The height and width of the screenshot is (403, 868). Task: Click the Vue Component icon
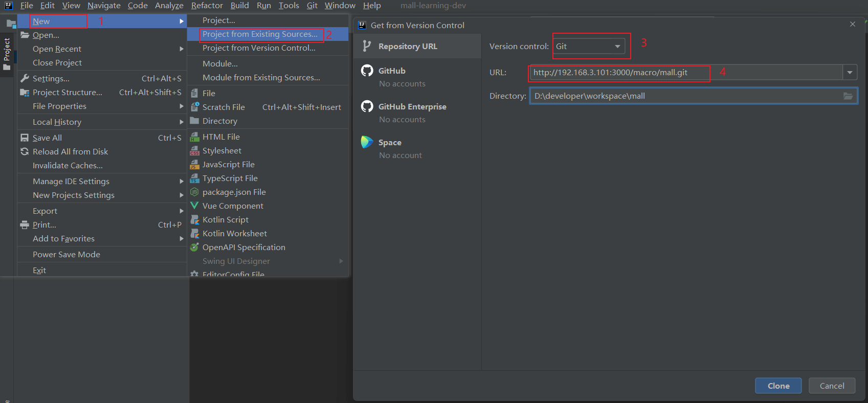(x=194, y=206)
